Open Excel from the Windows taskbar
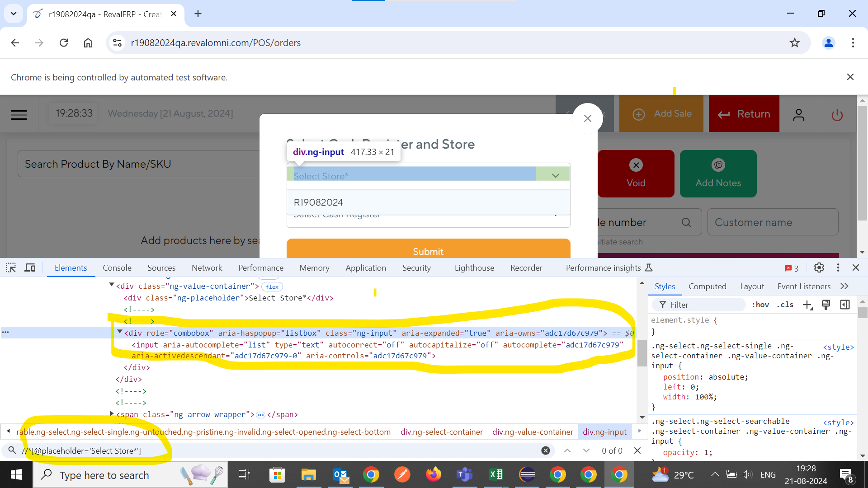868x488 pixels. pyautogui.click(x=496, y=475)
